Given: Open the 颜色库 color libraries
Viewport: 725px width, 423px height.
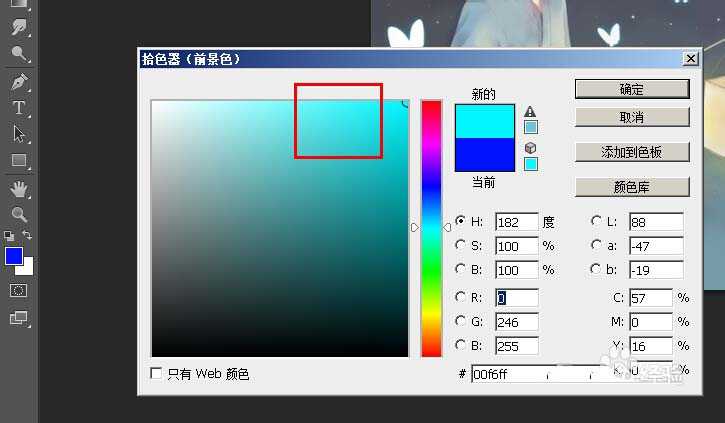Looking at the screenshot, I should [x=632, y=186].
